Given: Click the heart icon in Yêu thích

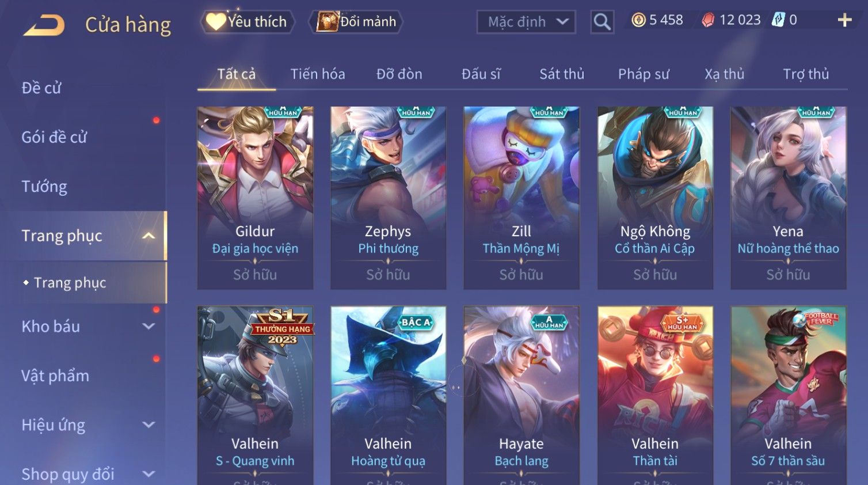Looking at the screenshot, I should [x=216, y=21].
